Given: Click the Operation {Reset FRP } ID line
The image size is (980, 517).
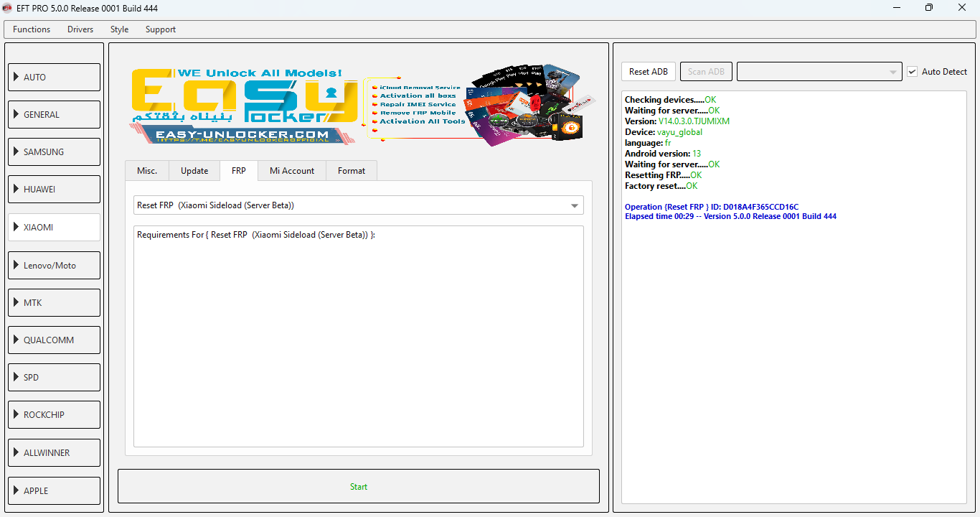Looking at the screenshot, I should point(712,207).
